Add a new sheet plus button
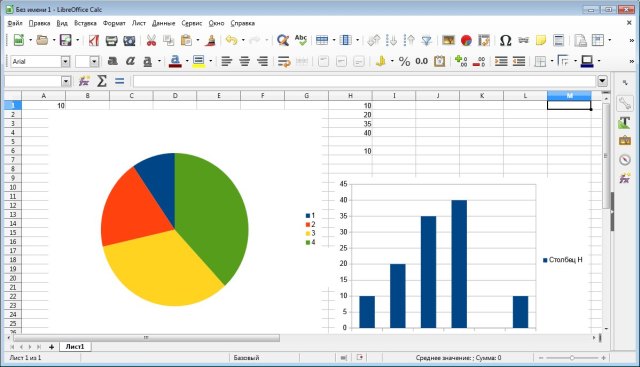This screenshot has width=640, height=367. pyautogui.click(x=51, y=347)
